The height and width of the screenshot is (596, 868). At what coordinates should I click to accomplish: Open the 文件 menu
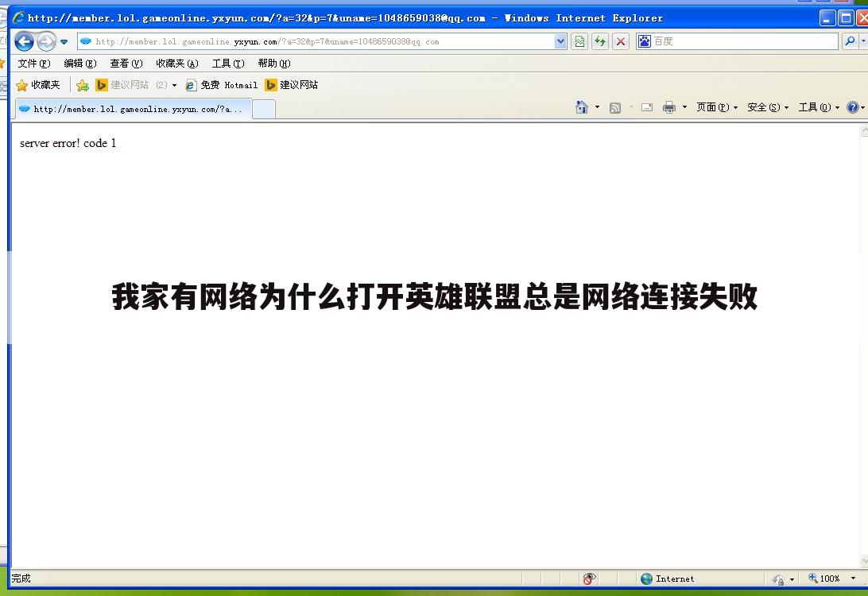coord(33,64)
